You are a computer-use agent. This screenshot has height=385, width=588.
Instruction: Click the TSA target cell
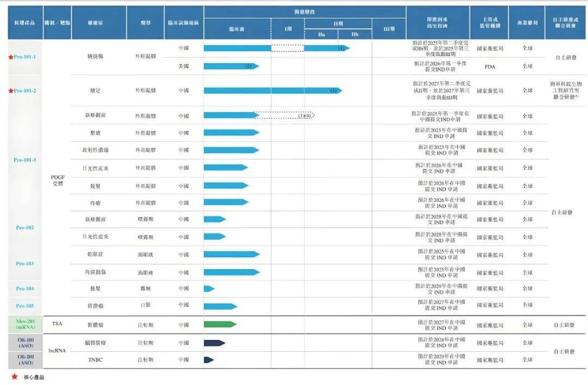[x=57, y=324]
